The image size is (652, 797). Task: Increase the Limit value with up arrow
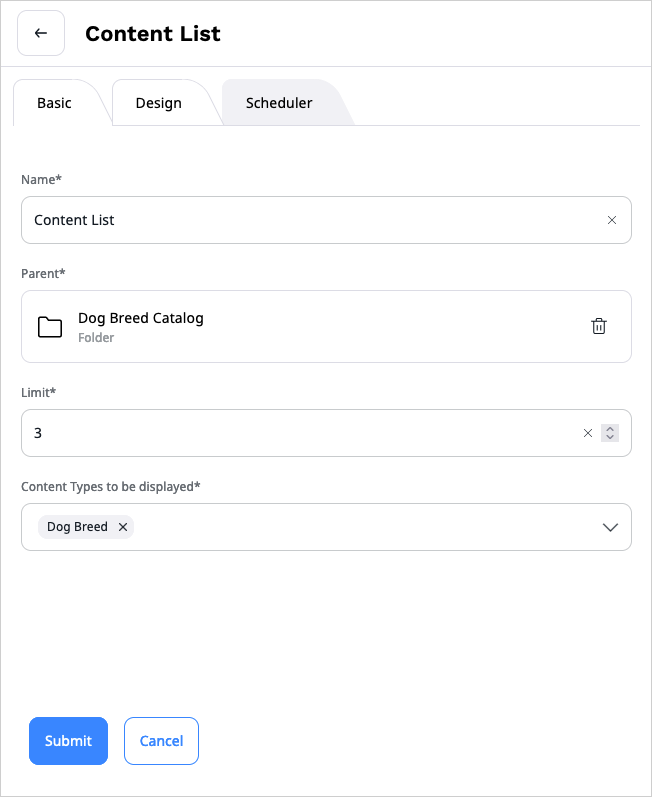610,429
